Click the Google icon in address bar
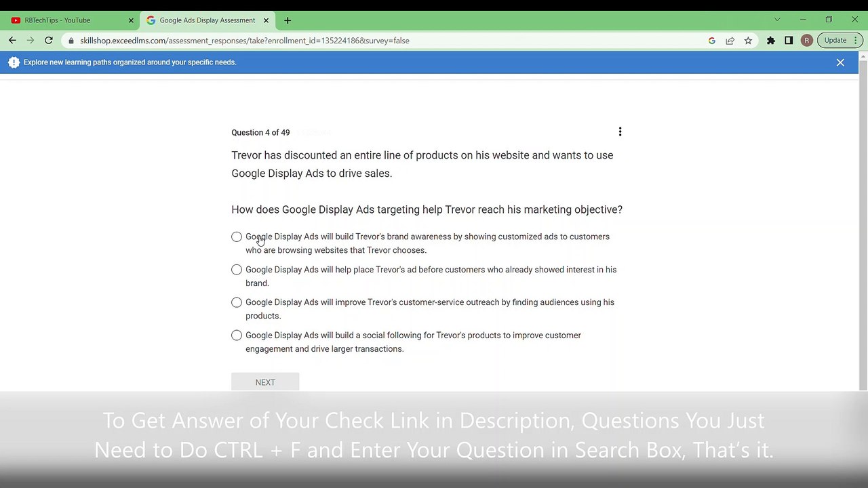 pyautogui.click(x=712, y=41)
